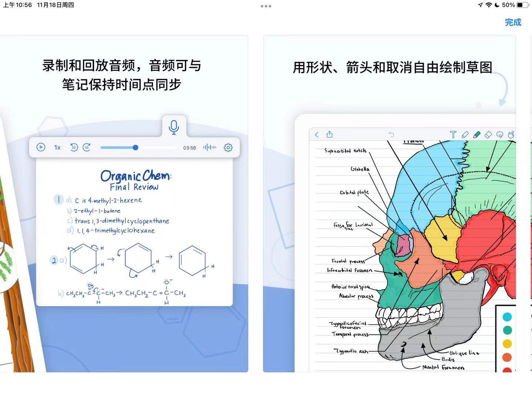Open audio playback settings gear
Screen dimensions: 532x399
(228, 147)
